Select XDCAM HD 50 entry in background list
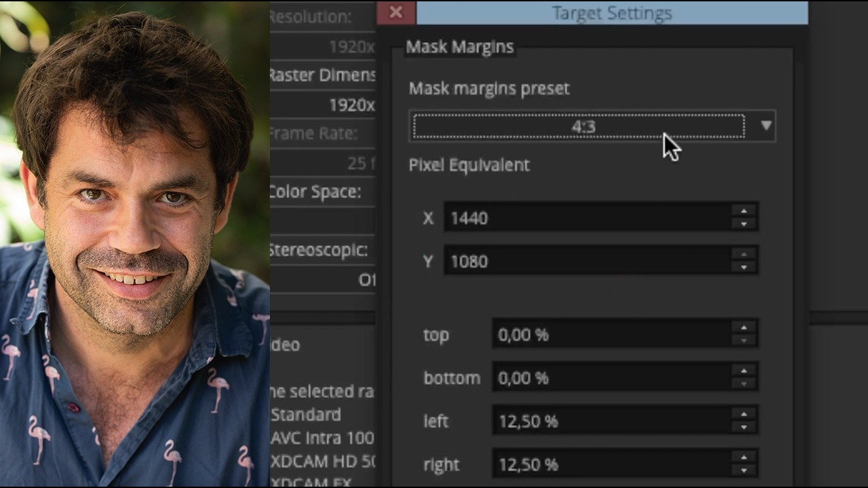 [x=322, y=462]
